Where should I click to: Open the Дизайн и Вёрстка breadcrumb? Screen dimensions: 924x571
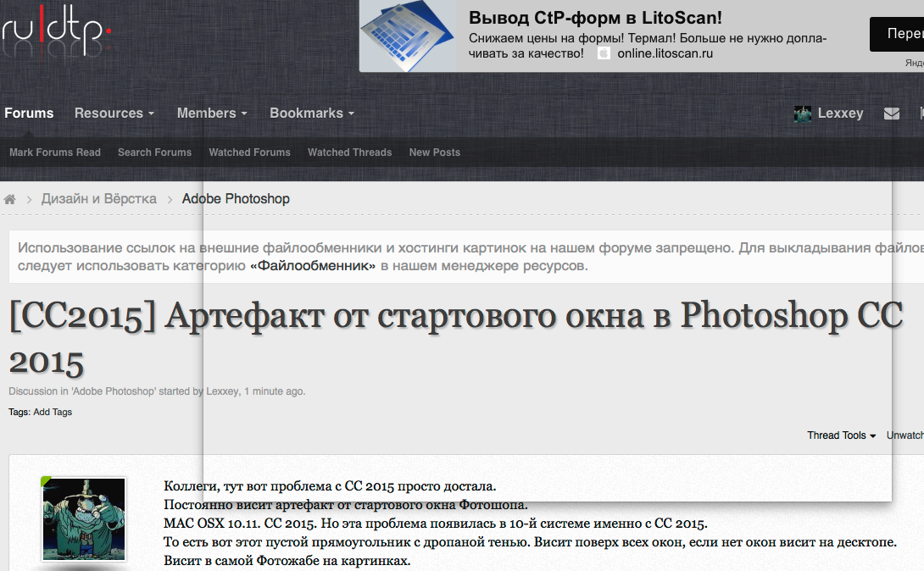[99, 199]
